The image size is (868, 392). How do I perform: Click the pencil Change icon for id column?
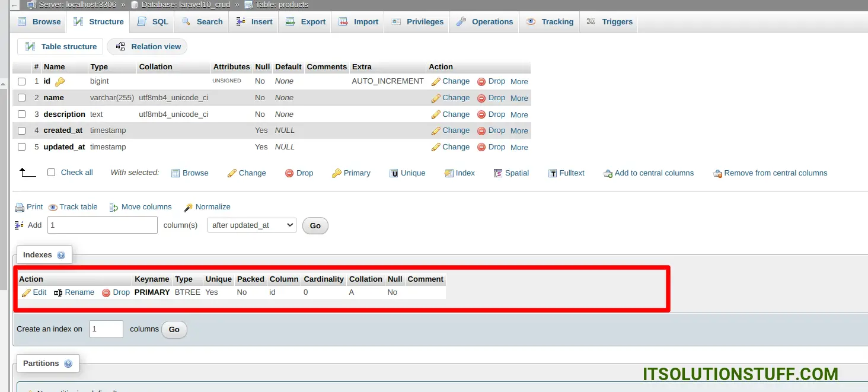pyautogui.click(x=436, y=82)
